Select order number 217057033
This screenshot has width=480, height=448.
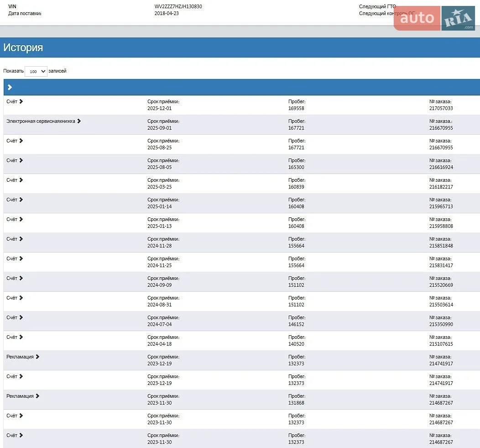[441, 108]
